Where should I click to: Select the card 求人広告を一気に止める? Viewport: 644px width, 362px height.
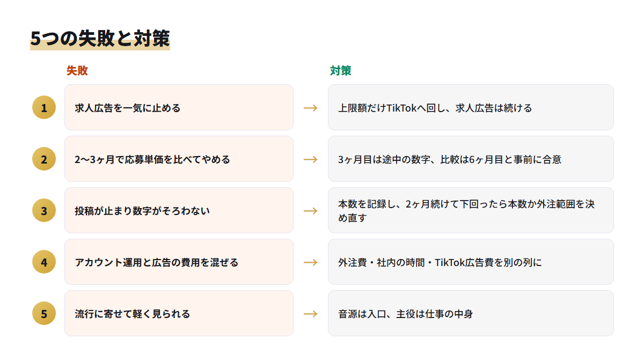click(179, 107)
